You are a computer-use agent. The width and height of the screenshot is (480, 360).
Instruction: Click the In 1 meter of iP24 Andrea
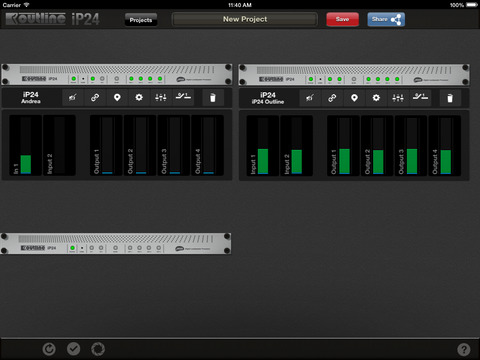coord(25,145)
